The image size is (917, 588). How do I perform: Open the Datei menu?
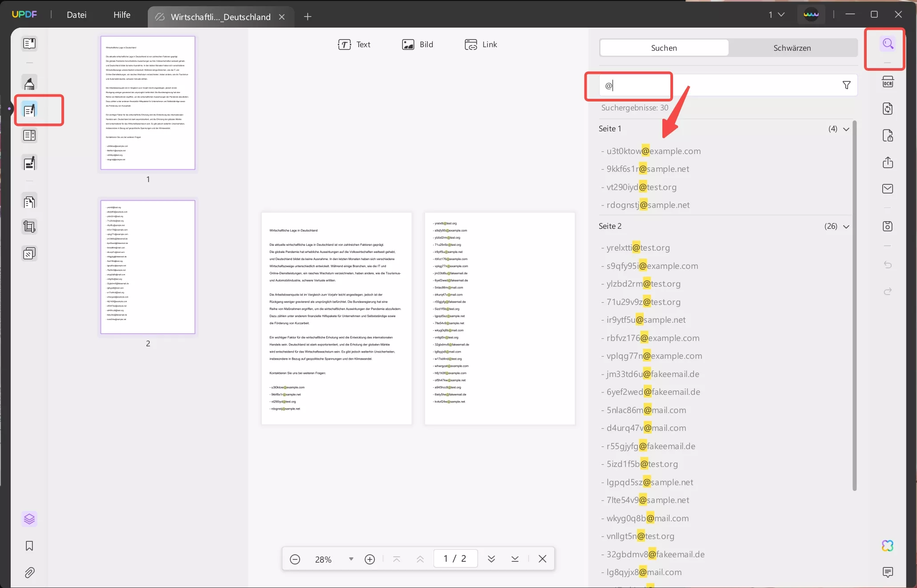coord(77,15)
